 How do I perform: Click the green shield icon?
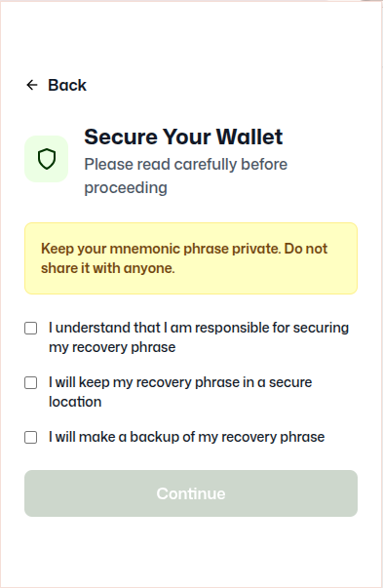(x=47, y=159)
